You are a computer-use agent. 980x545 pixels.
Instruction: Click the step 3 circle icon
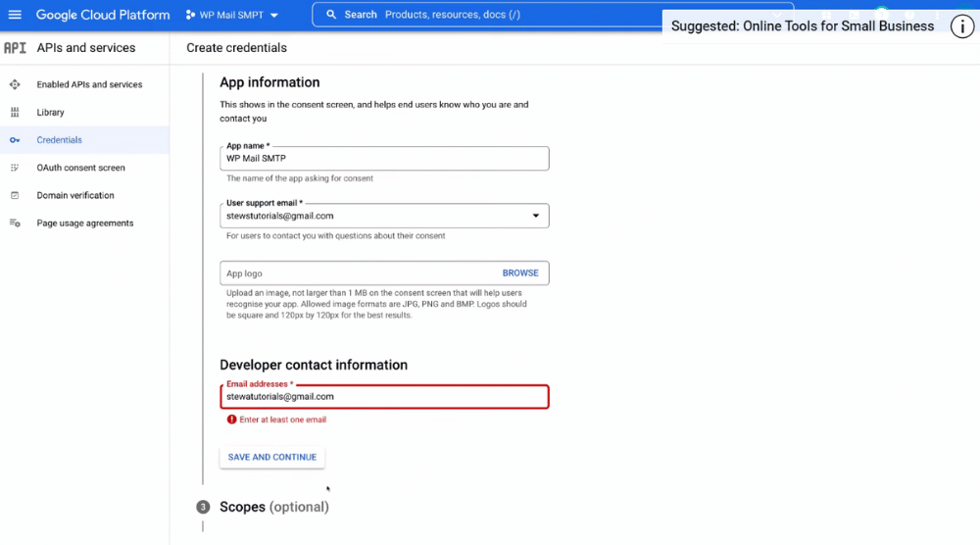(x=203, y=507)
